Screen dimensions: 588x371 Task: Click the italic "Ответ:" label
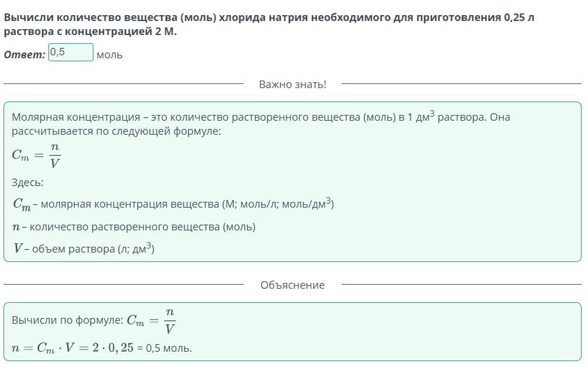pos(25,55)
